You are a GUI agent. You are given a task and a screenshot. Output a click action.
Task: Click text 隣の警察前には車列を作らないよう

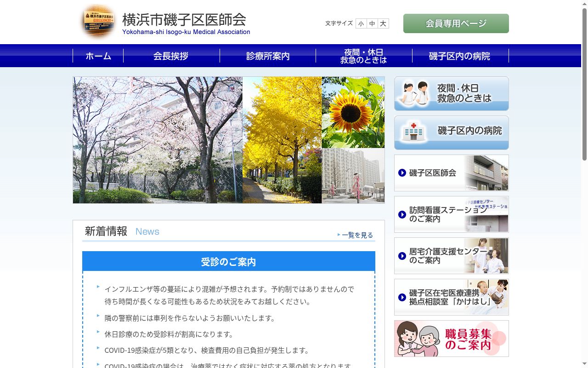190,318
